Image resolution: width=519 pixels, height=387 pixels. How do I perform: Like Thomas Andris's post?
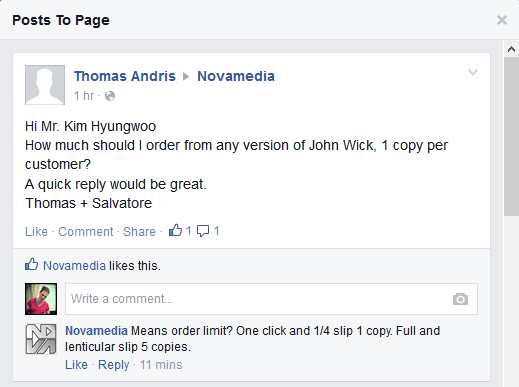coord(36,231)
